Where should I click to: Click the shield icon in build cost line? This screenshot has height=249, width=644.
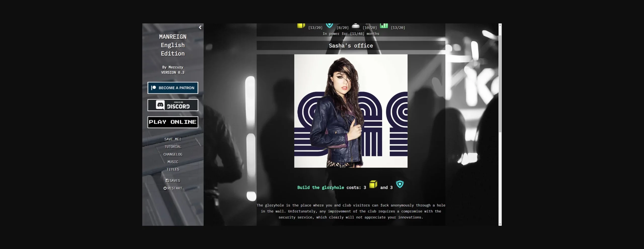(x=400, y=184)
